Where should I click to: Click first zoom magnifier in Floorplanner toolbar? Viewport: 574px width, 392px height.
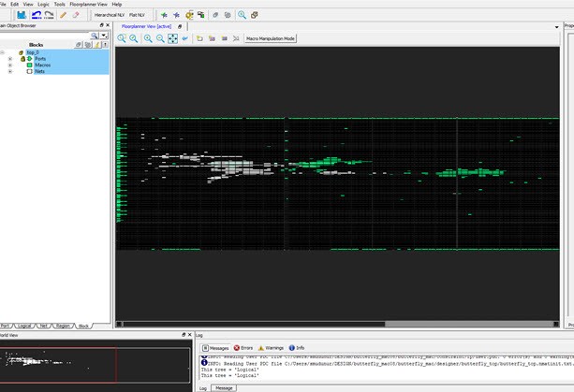(x=122, y=38)
